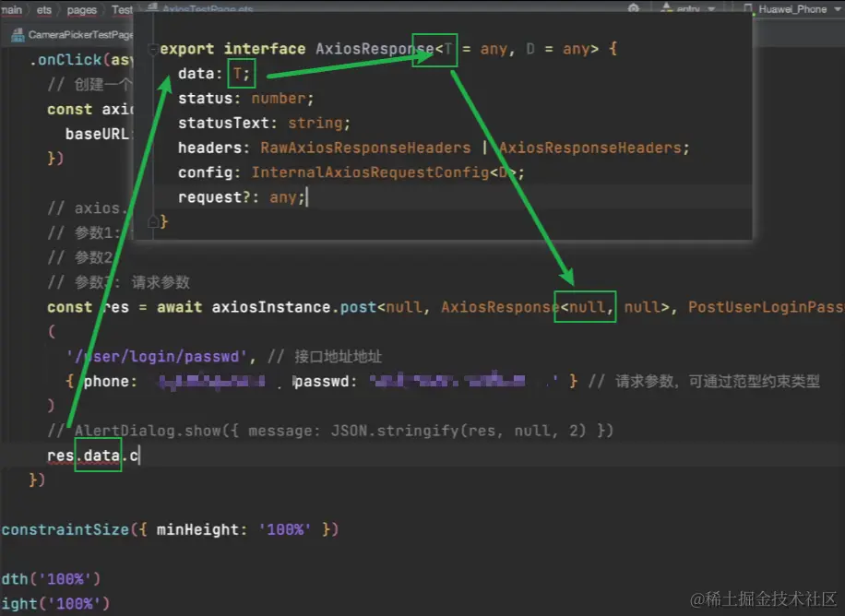The image size is (845, 616).
Task: Click 'PostUserLoginPass' type at the line end
Action: (767, 307)
